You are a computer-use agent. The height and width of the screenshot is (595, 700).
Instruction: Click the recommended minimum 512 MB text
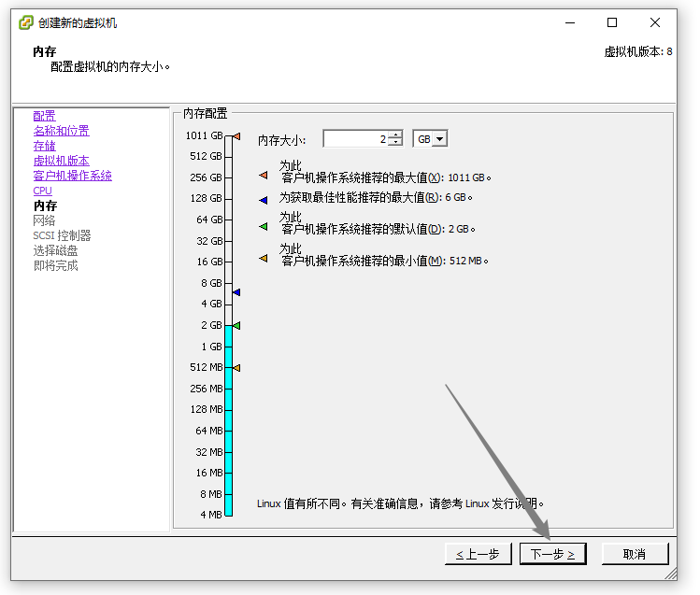(384, 255)
